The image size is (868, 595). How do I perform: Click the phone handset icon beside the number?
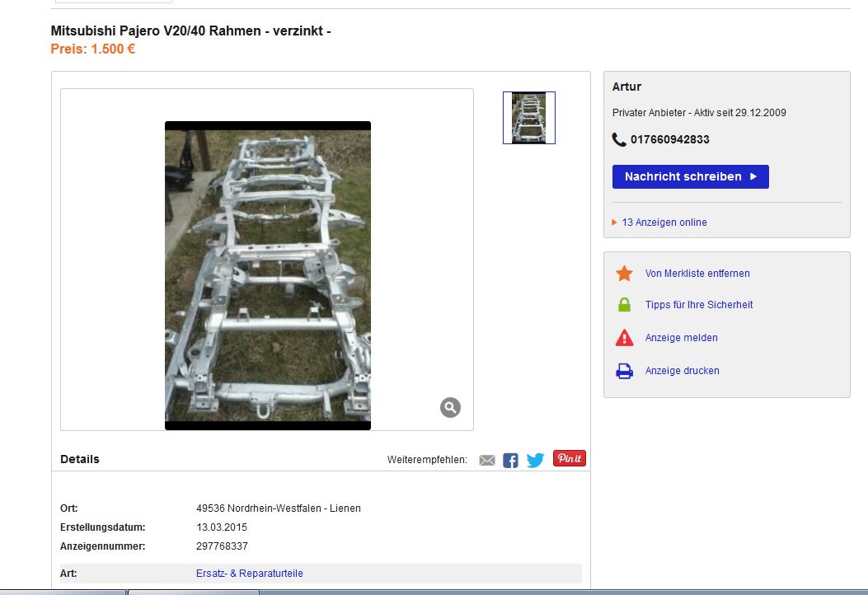coord(619,140)
